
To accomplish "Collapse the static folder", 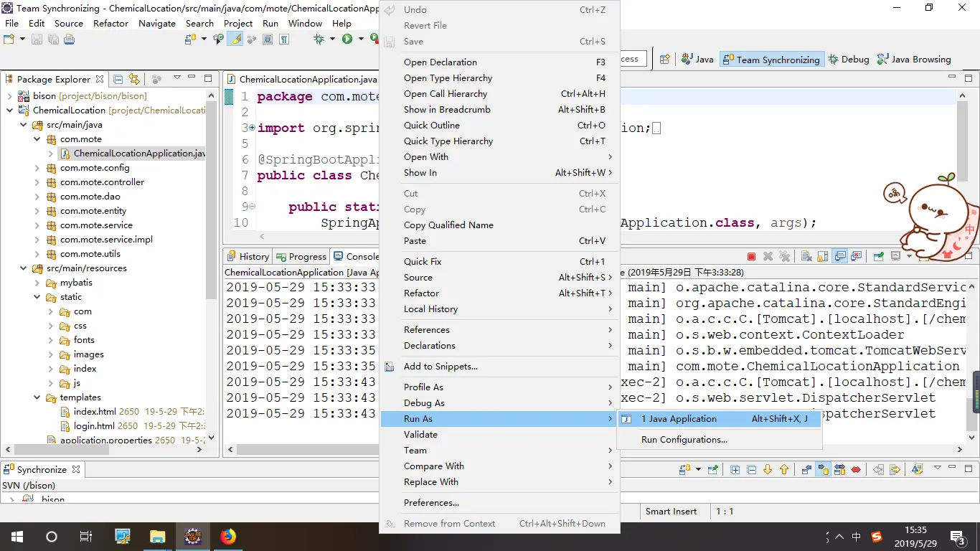I will 37,297.
